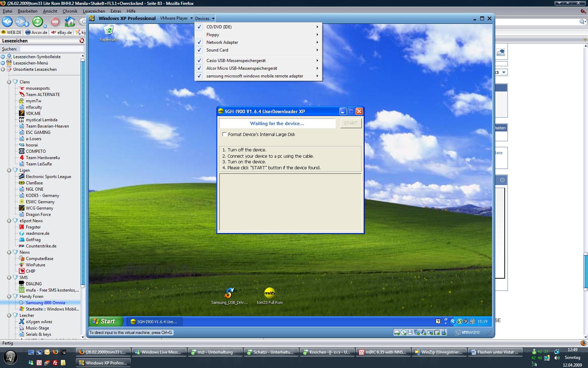Open Bearbeiten menu

[x=28, y=11]
